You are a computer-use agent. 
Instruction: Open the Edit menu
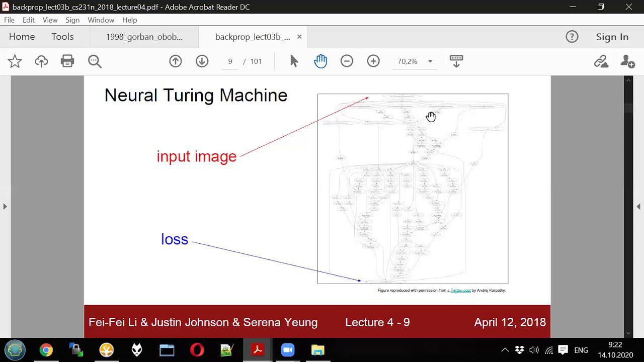pyautogui.click(x=28, y=20)
